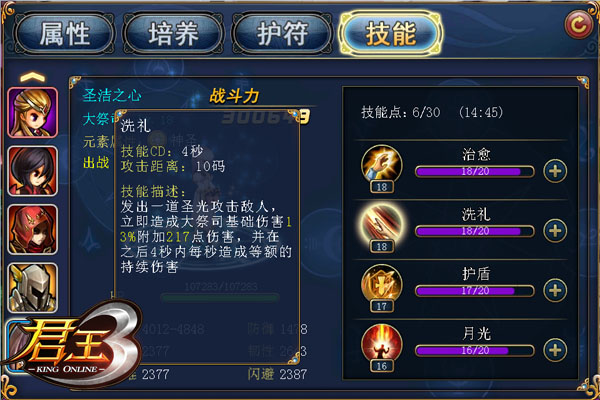The width and height of the screenshot is (600, 400).
Task: Upgrade 洗礼 with its plus button
Action: [x=555, y=230]
